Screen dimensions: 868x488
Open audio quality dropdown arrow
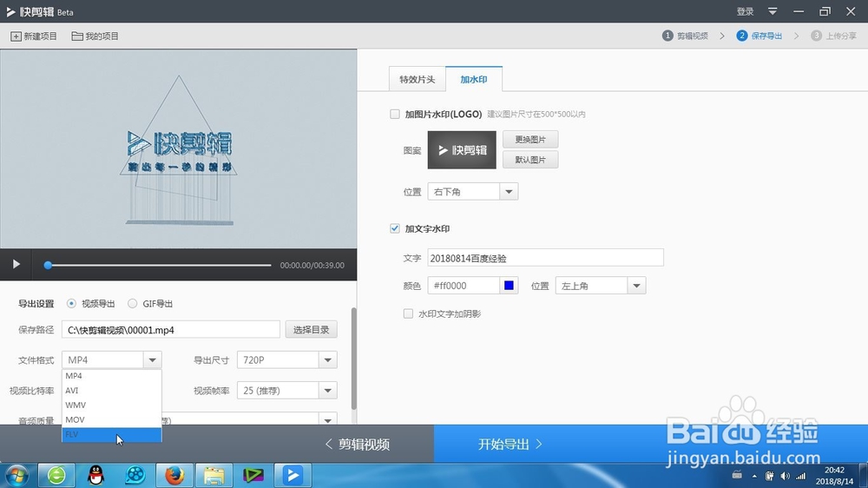coord(328,420)
